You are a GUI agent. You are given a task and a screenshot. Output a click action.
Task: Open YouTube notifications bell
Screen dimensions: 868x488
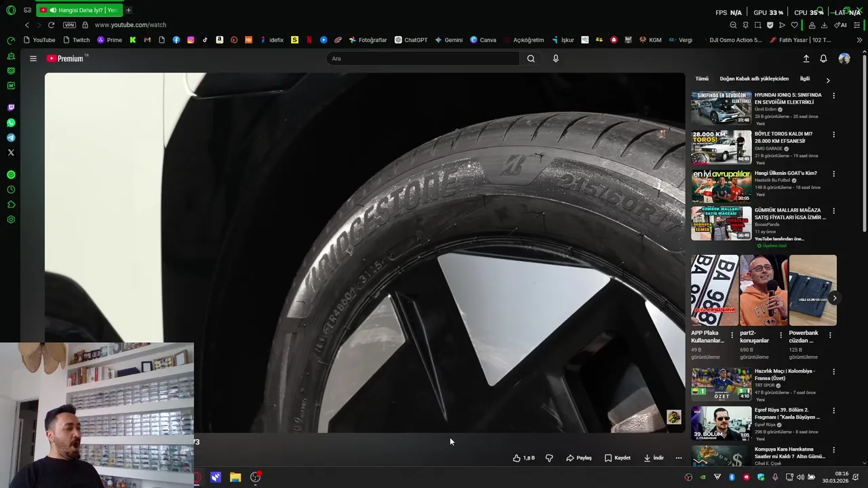(x=823, y=58)
